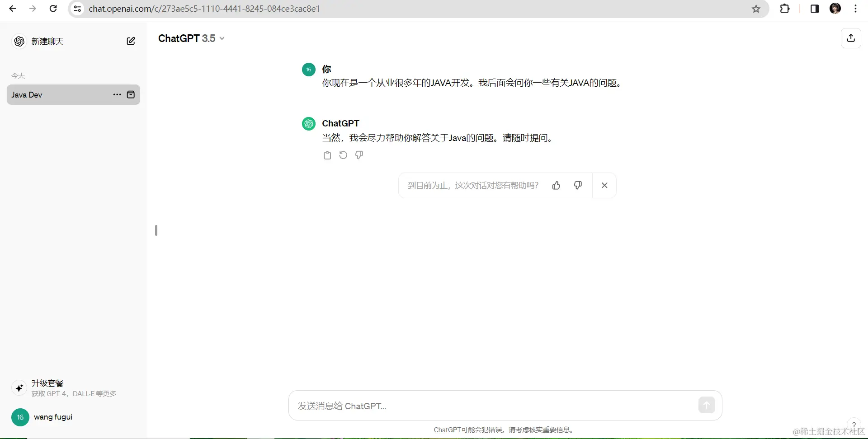Image resolution: width=868 pixels, height=439 pixels.
Task: Open more options for Java Dev chat
Action: click(x=117, y=94)
